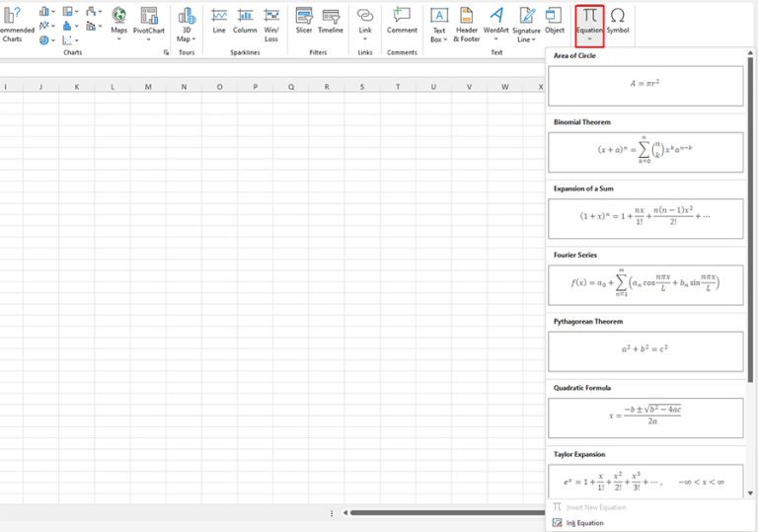Select column header J

click(x=41, y=87)
